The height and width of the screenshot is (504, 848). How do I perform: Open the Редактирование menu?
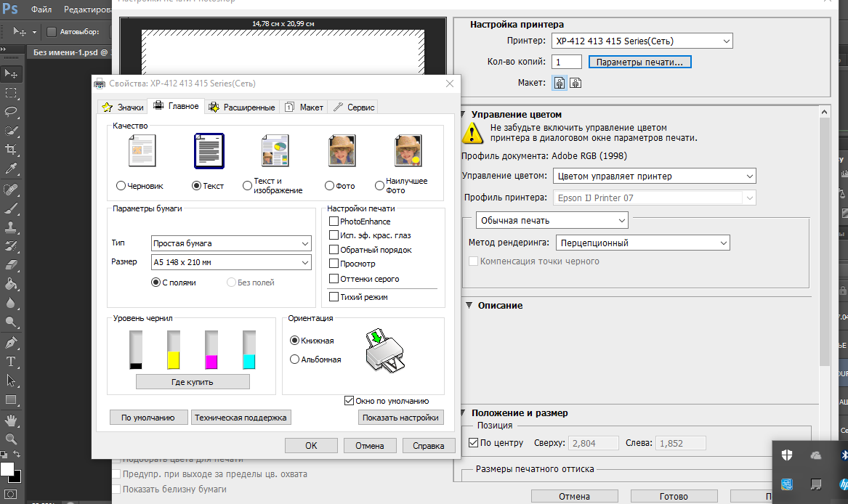click(x=86, y=9)
